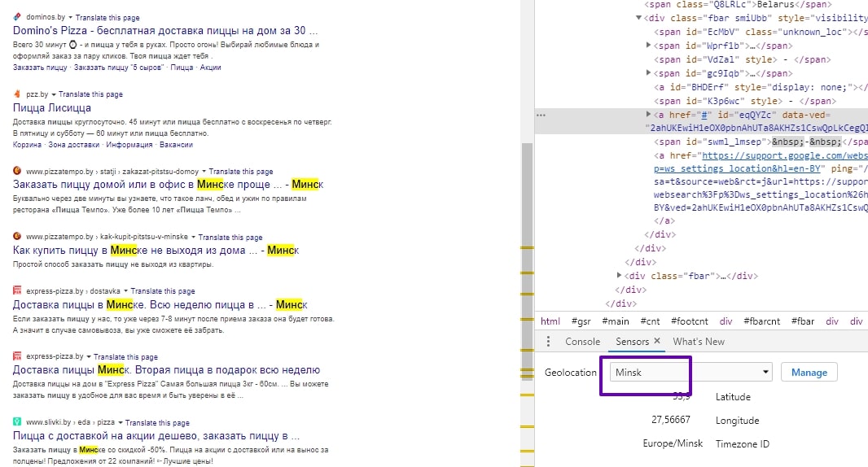
Task: Close the Sensors drawer tab
Action: pos(657,341)
